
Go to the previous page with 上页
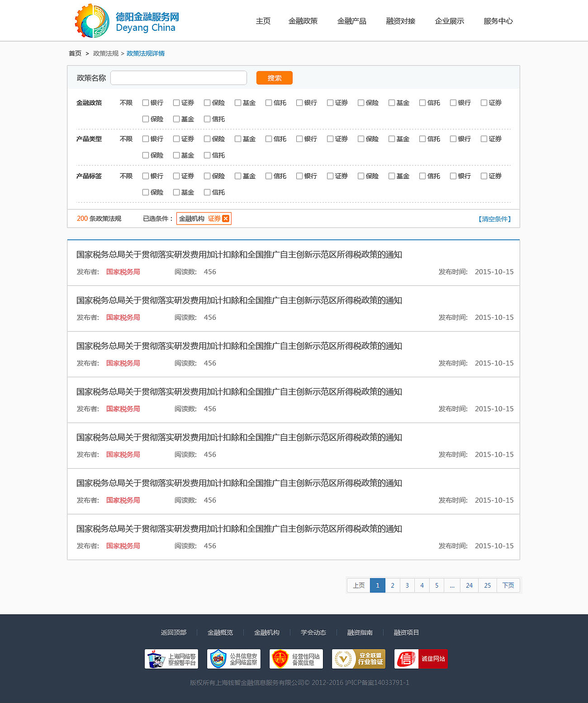359,585
